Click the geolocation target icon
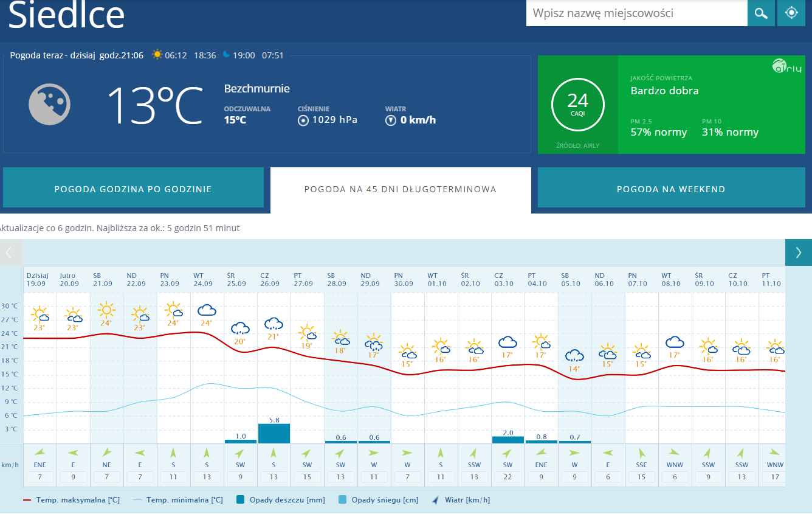The height and width of the screenshot is (514, 812). 791,13
